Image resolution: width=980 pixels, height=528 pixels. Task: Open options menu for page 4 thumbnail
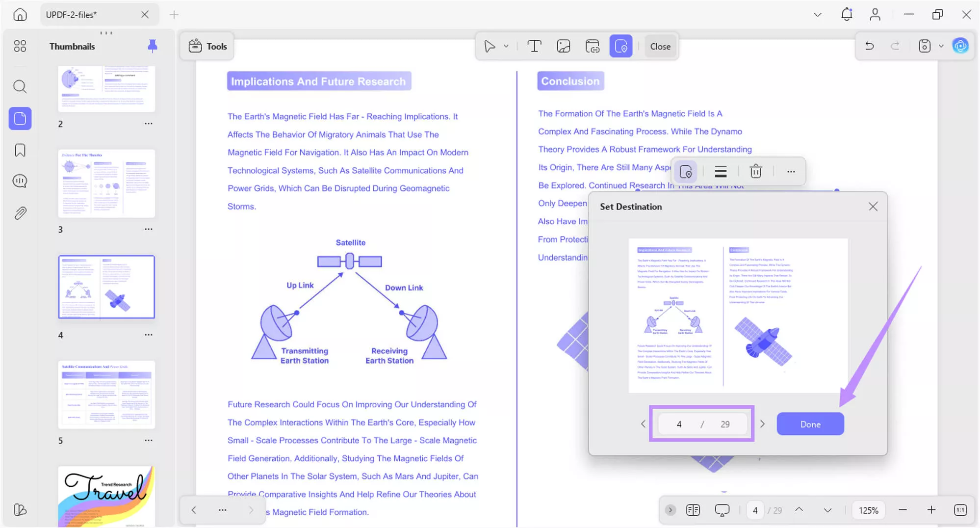(148, 335)
